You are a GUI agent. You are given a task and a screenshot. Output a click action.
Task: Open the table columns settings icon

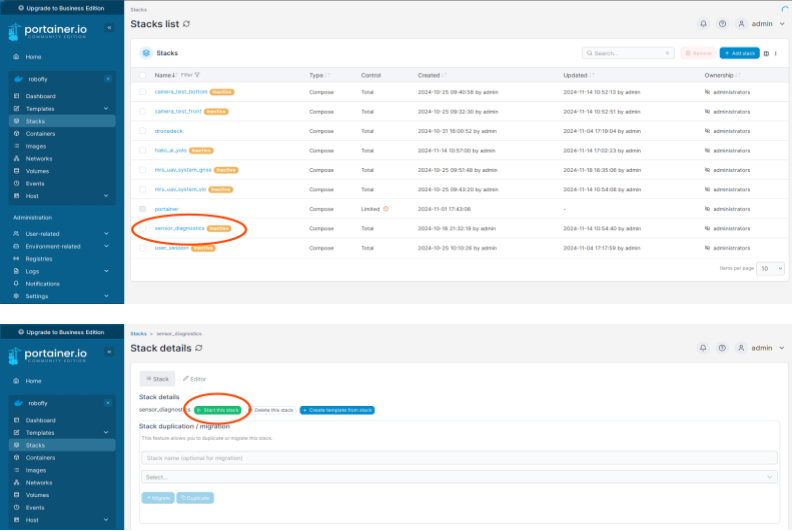[766, 53]
